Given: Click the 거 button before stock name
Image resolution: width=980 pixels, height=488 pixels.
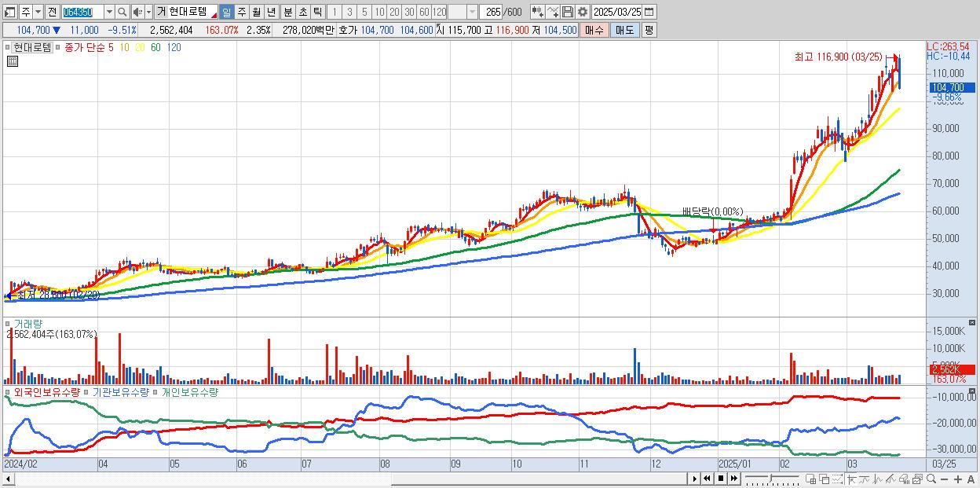Looking at the screenshot, I should (x=160, y=12).
